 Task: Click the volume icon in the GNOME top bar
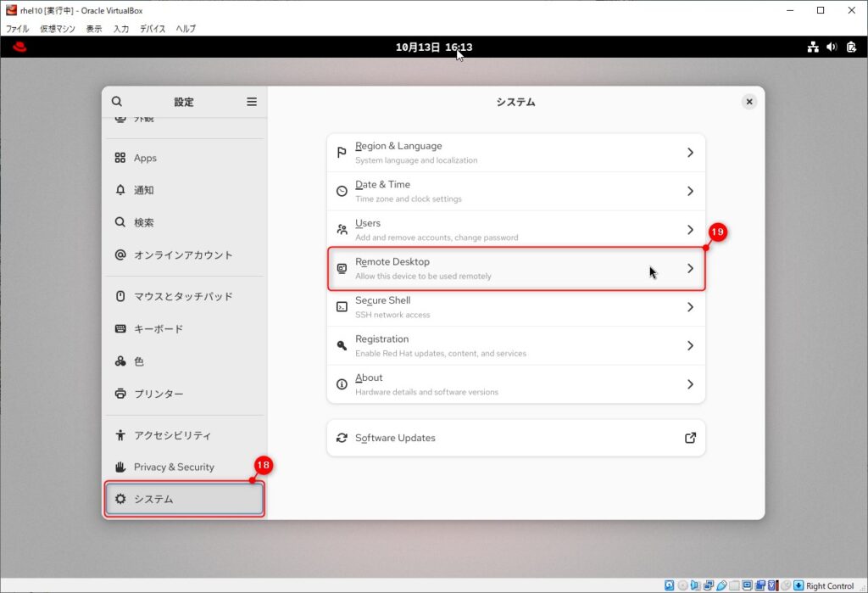pyautogui.click(x=831, y=48)
